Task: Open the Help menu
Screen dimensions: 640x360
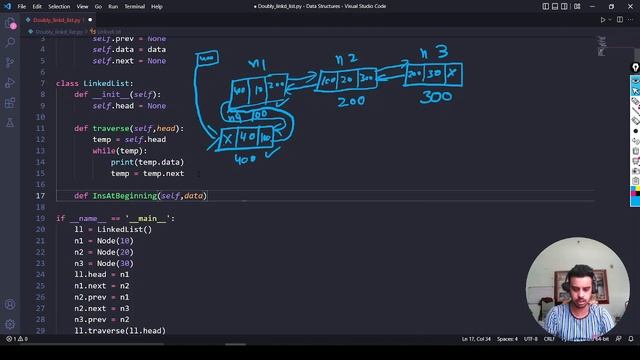Action: click(x=157, y=7)
